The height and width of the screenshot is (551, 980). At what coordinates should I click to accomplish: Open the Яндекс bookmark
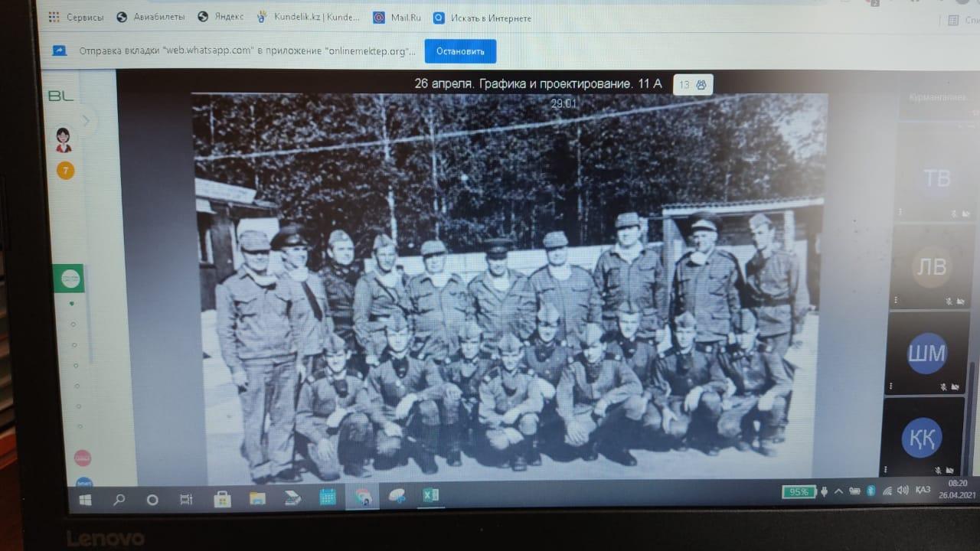[223, 18]
